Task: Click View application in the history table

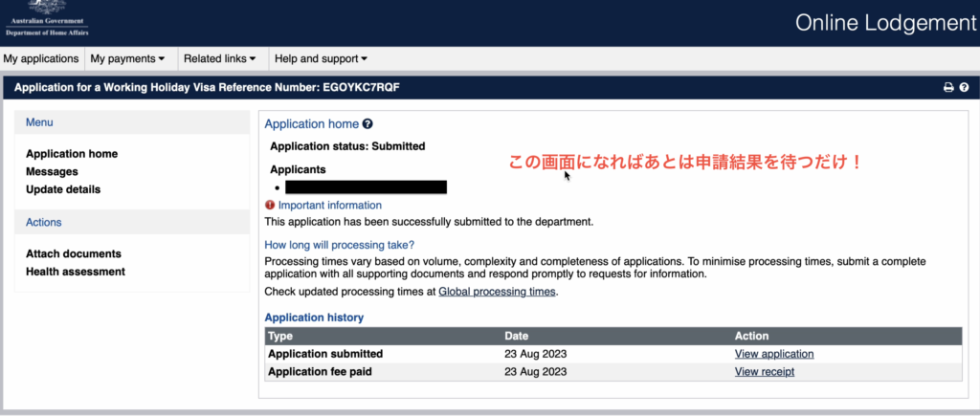Action: tap(773, 354)
